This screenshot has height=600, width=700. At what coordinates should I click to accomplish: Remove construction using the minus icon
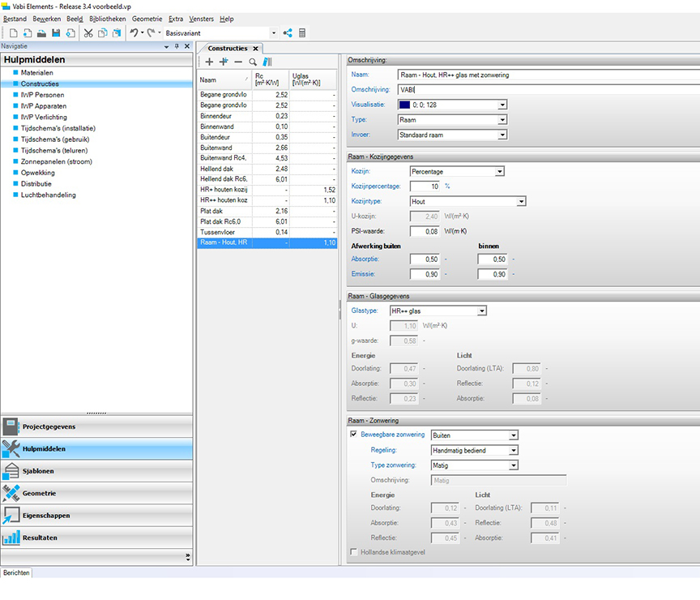[x=238, y=62]
